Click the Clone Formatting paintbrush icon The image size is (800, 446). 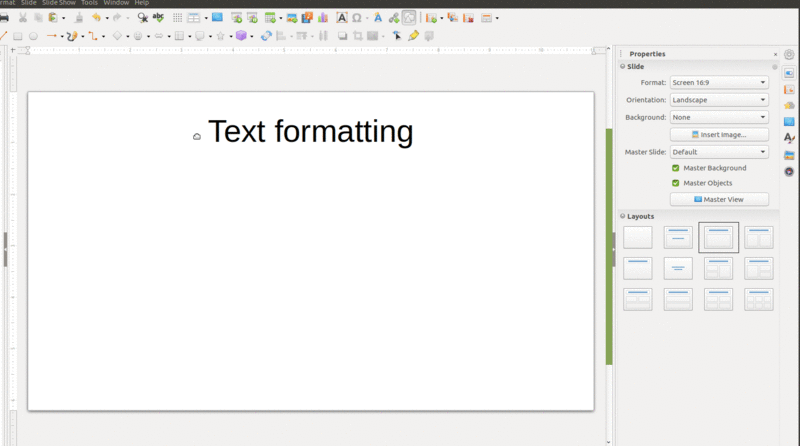click(x=79, y=18)
